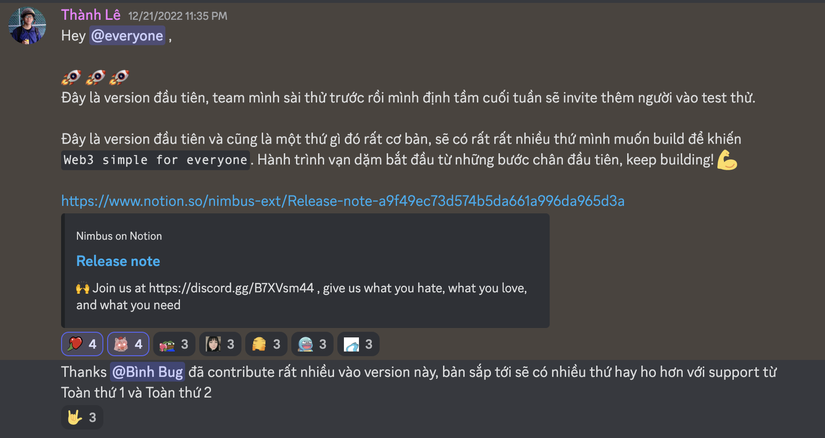Image resolution: width=825 pixels, height=438 pixels.
Task: Click the message timestamp 12/21/2022 11:35 PM
Action: click(x=178, y=16)
